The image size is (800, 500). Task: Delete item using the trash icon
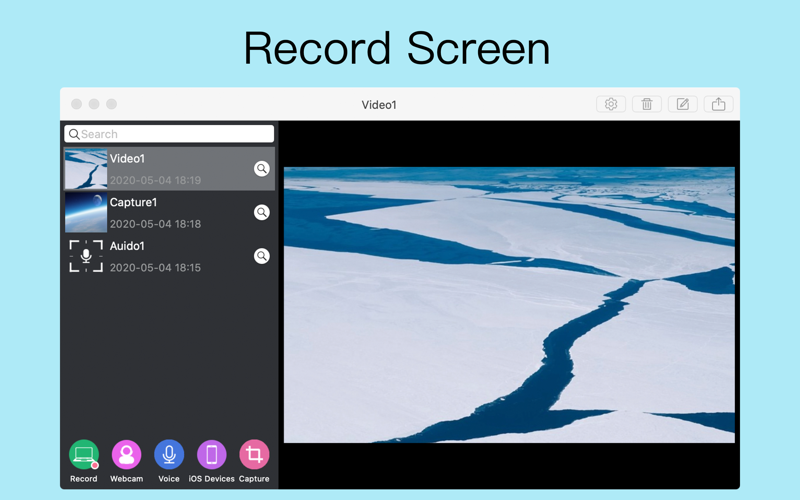646,104
